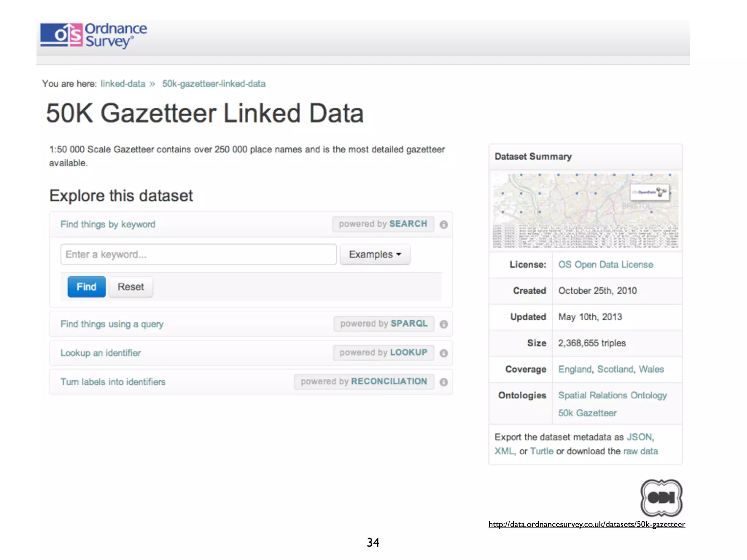Click the Dataset Summary panel header

click(585, 157)
